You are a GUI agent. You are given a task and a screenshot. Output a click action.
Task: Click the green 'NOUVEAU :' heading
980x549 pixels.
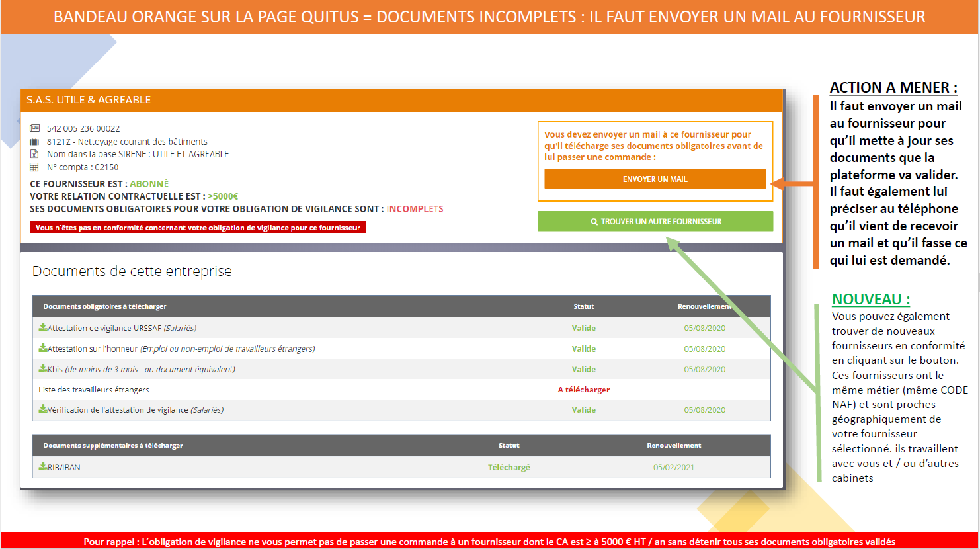[871, 299]
